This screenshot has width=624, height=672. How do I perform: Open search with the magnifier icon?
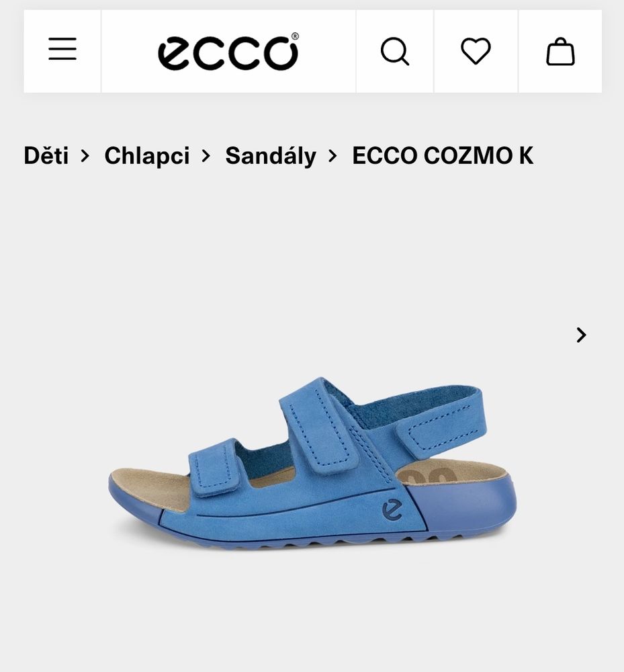(x=395, y=52)
